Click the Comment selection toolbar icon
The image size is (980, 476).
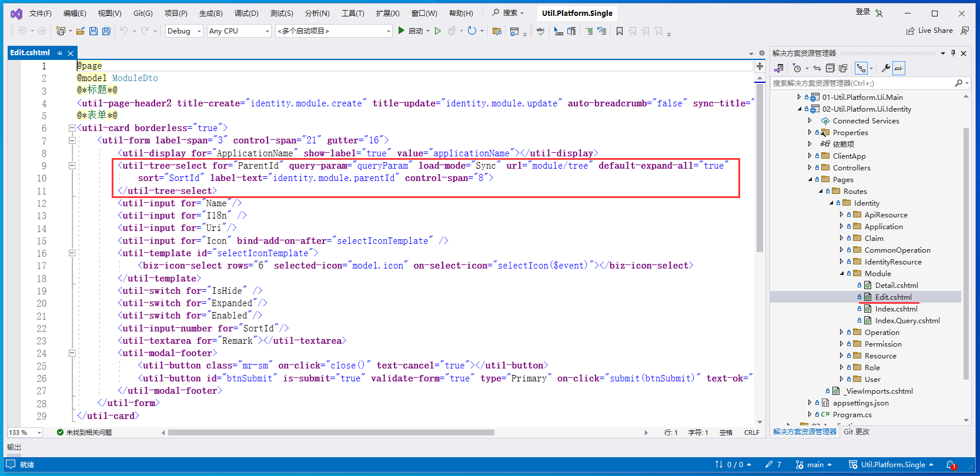click(x=589, y=31)
